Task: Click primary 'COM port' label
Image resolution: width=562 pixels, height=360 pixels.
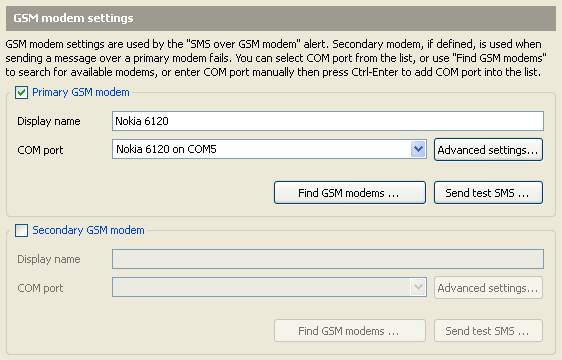Action: (40, 150)
